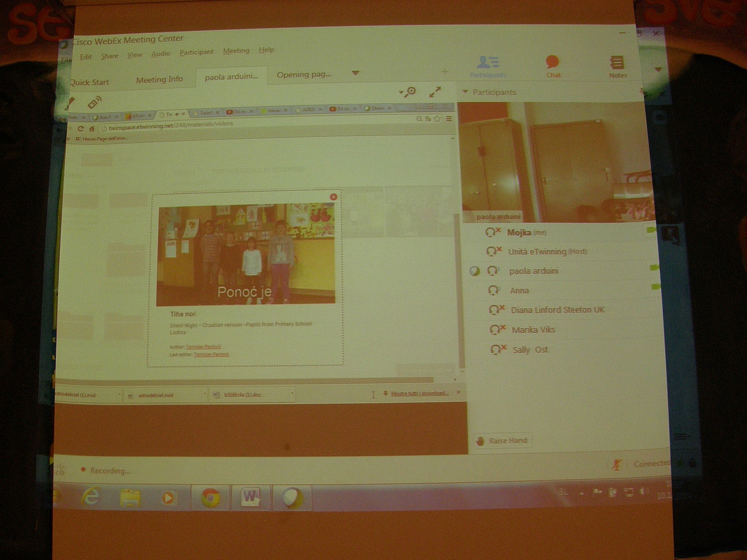The width and height of the screenshot is (747, 560).
Task: Click Unità eTwinning's muted headset icon
Action: (494, 251)
